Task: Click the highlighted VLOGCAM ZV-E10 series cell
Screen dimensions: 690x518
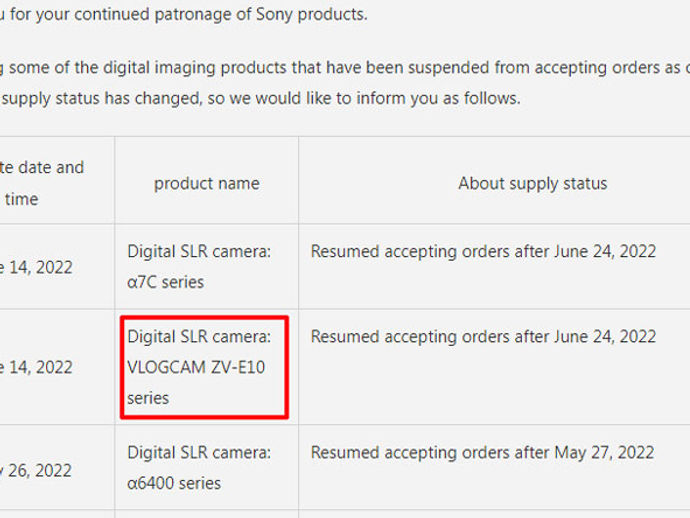Action: point(204,367)
